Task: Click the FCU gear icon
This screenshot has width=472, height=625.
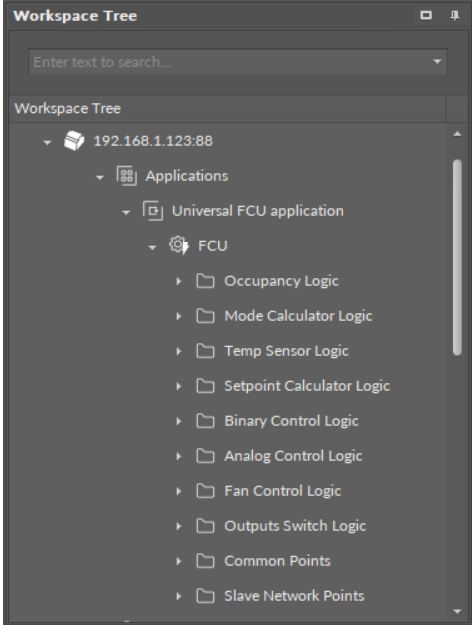Action: click(x=179, y=246)
